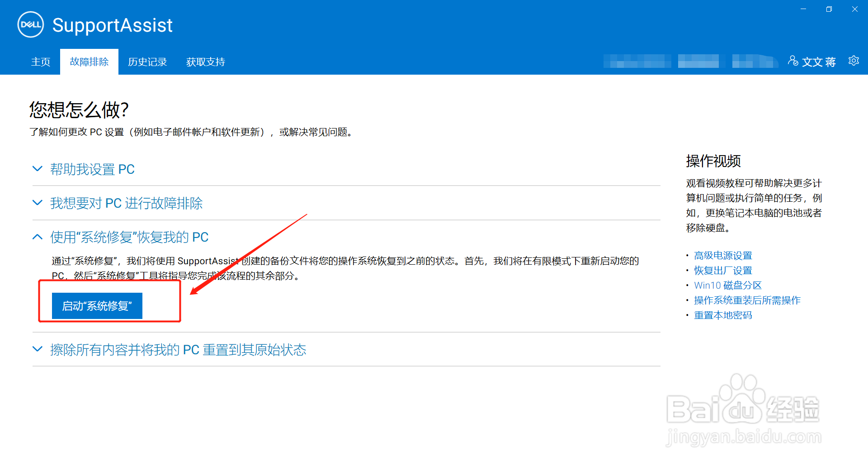Image resolution: width=868 pixels, height=466 pixels.
Task: Minimize the SupportAssist window
Action: tap(803, 9)
